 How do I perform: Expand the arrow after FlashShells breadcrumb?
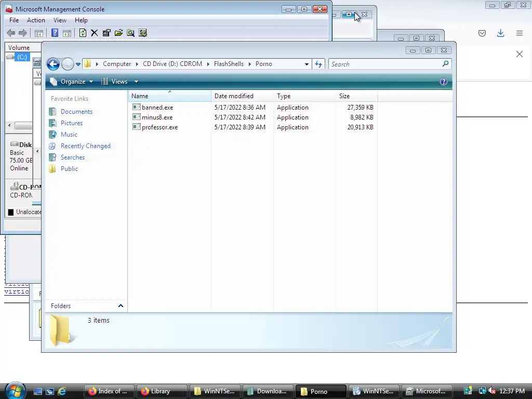click(x=250, y=64)
